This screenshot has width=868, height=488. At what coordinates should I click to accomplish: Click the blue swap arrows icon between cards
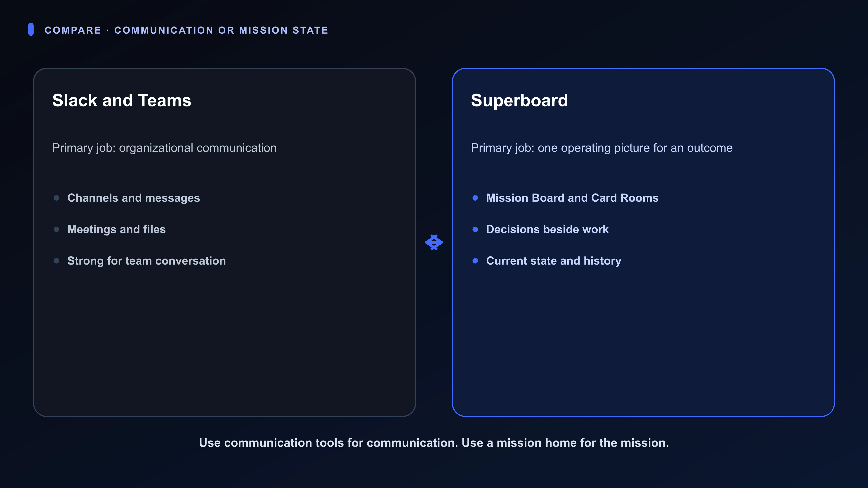[x=434, y=242]
